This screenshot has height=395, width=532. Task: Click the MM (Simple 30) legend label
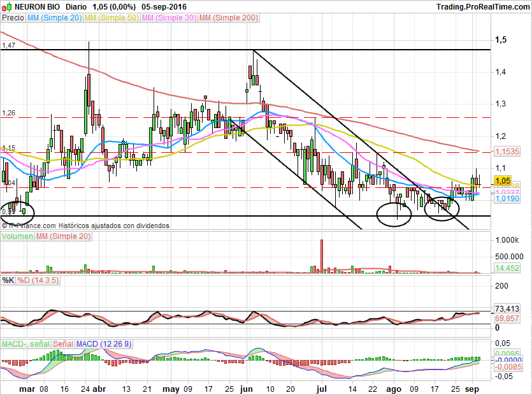[169, 18]
